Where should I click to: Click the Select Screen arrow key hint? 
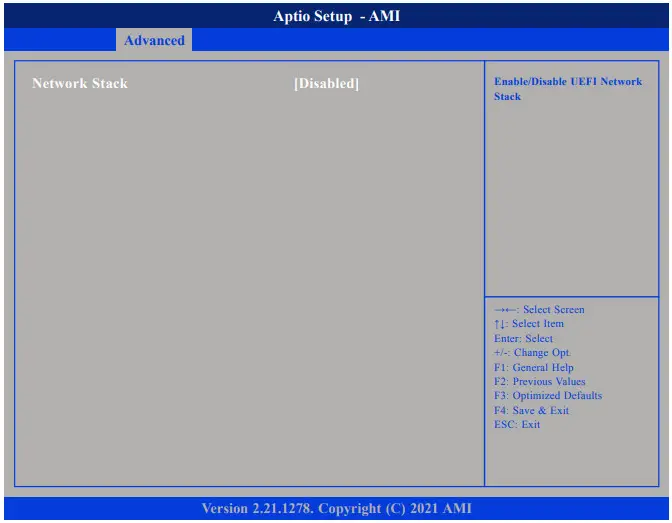(539, 310)
